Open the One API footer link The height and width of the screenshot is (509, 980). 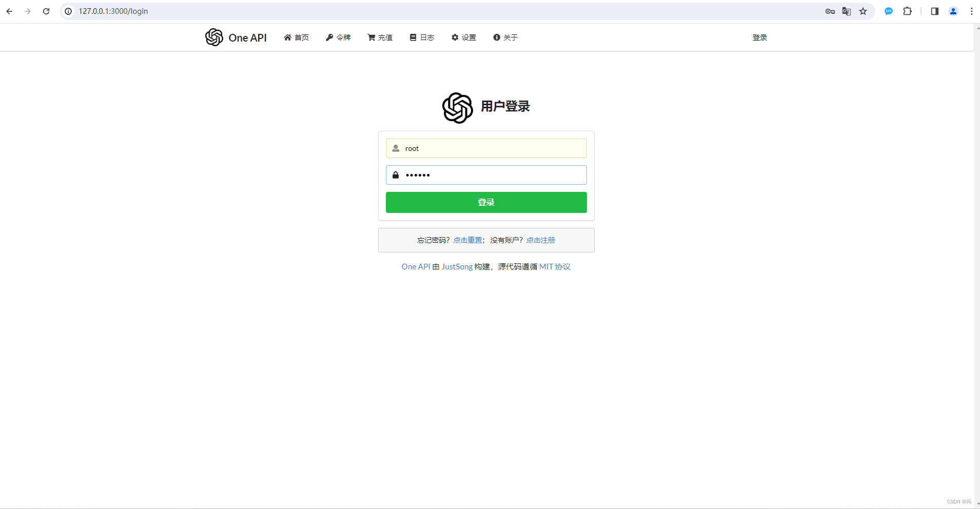pyautogui.click(x=416, y=267)
